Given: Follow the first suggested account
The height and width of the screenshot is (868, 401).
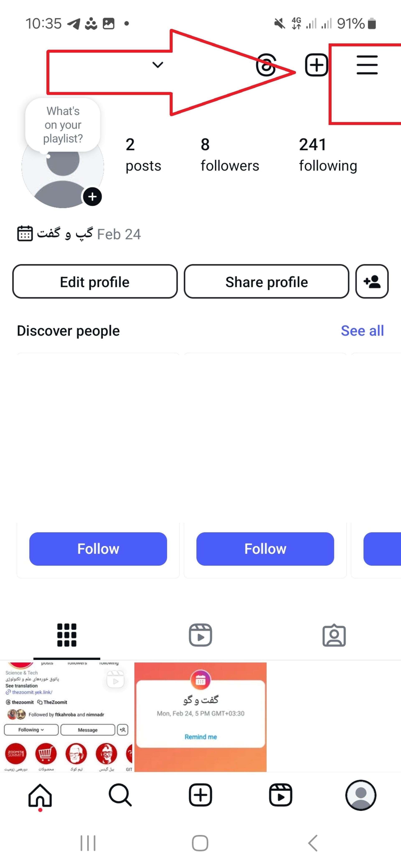Looking at the screenshot, I should point(98,549).
